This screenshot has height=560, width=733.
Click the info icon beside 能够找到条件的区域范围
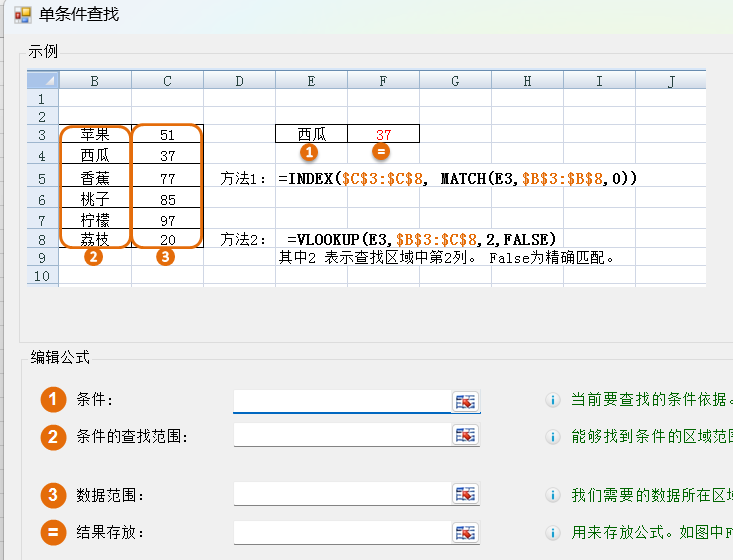[x=552, y=436]
